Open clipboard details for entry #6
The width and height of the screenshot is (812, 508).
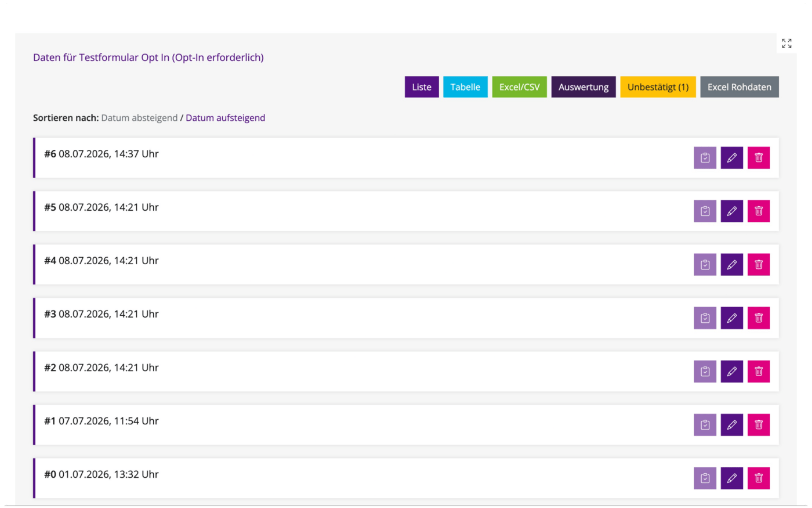tap(705, 158)
